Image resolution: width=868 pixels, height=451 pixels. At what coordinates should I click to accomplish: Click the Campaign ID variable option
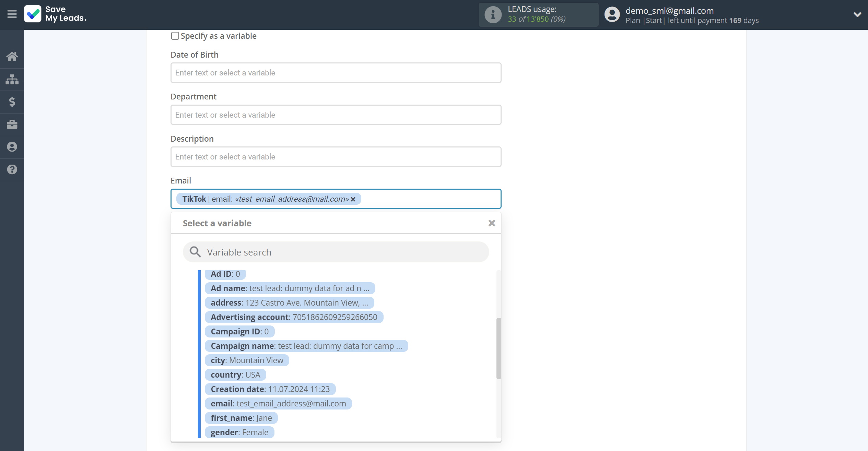click(239, 331)
